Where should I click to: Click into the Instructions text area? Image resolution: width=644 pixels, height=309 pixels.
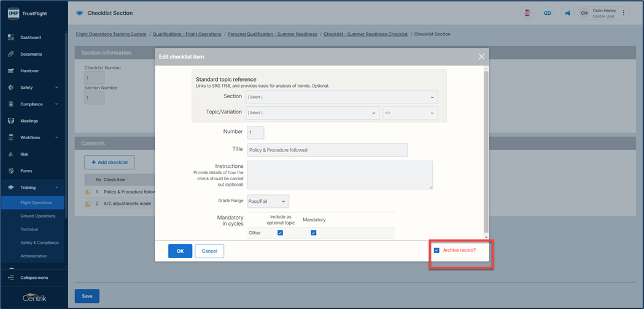(339, 175)
